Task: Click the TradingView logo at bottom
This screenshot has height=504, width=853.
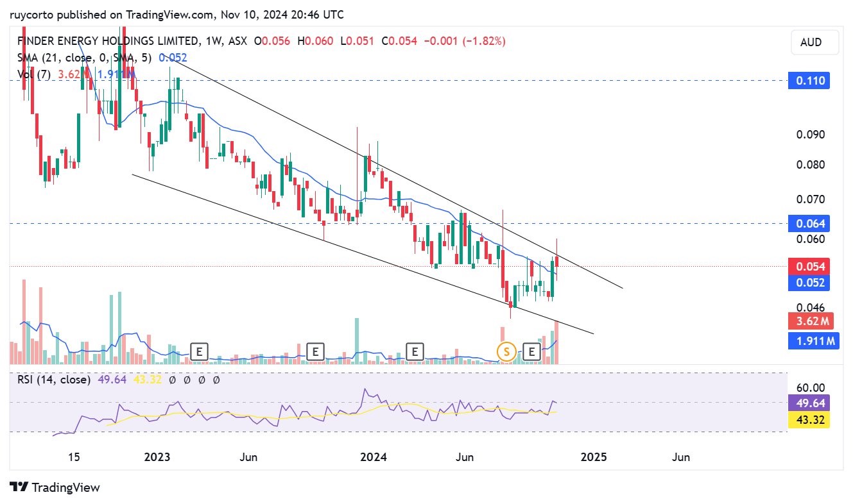Action: coord(55,487)
